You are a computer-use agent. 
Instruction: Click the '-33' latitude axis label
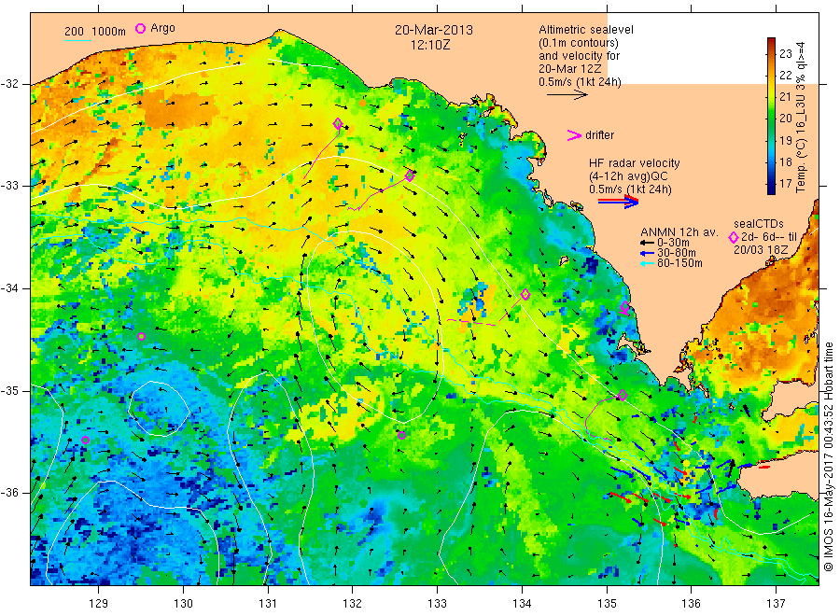click(x=9, y=186)
